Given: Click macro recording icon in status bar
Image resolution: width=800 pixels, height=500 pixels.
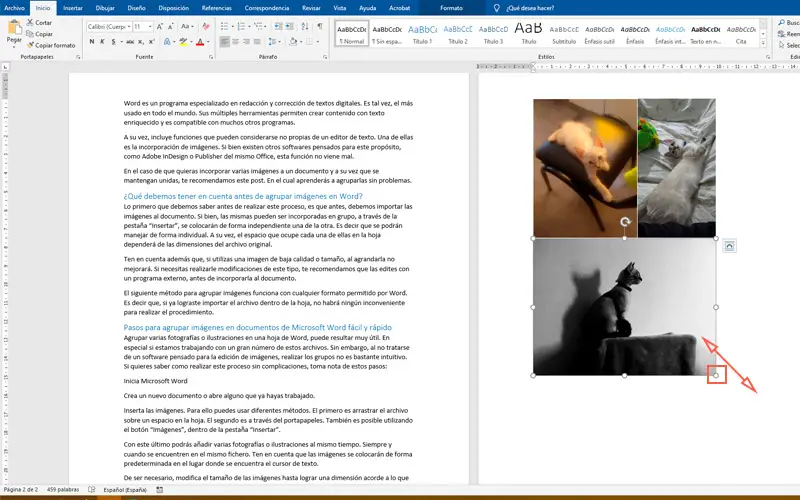Looking at the screenshot, I should click(x=160, y=490).
